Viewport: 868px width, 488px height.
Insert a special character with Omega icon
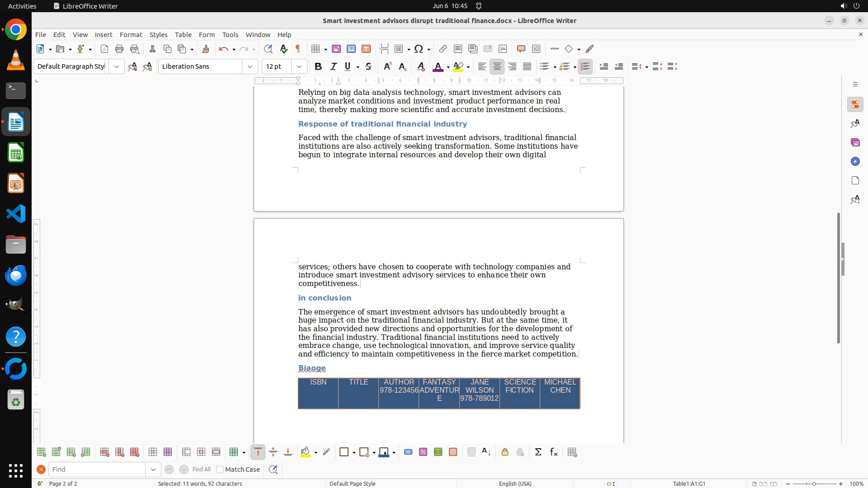(x=419, y=49)
